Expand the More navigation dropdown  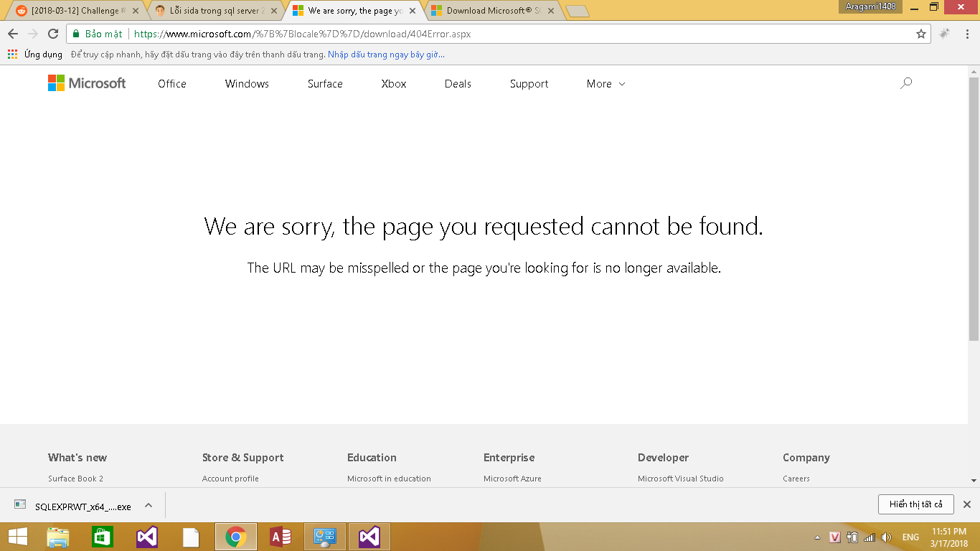point(606,84)
